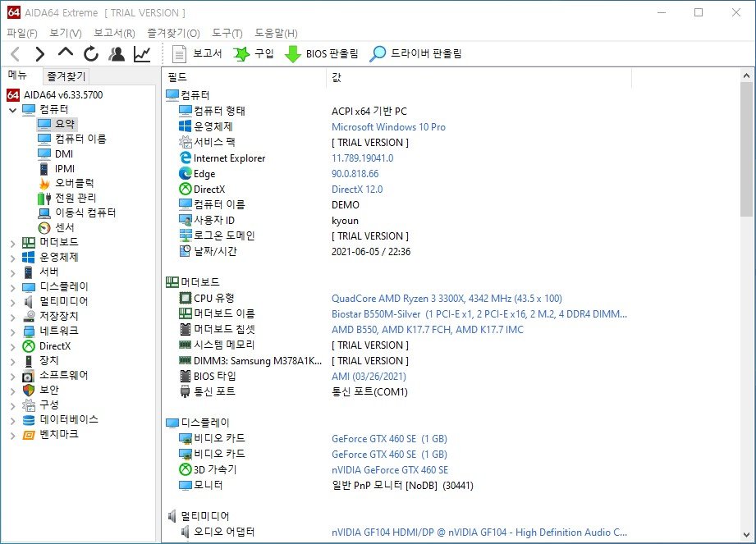Switch to the 메뉴 tab
756x544 pixels.
pos(18,75)
